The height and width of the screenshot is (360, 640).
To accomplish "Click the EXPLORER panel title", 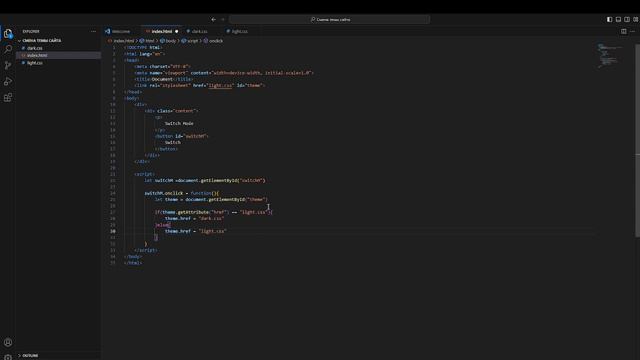I will pyautogui.click(x=31, y=31).
